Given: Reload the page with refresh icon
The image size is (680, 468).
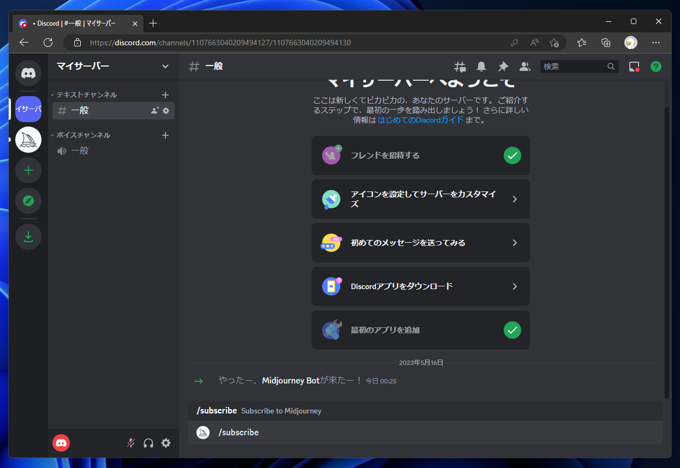Looking at the screenshot, I should tap(48, 43).
